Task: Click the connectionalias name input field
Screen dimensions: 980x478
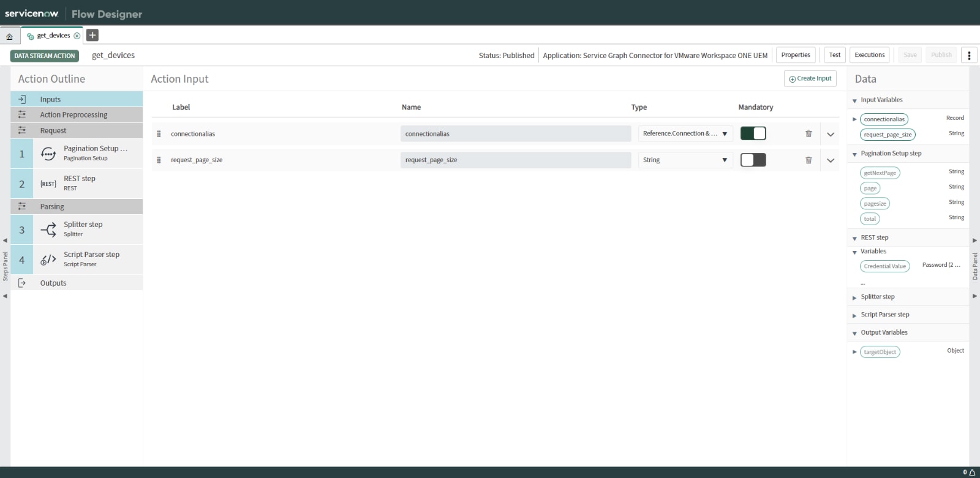Action: (516, 133)
